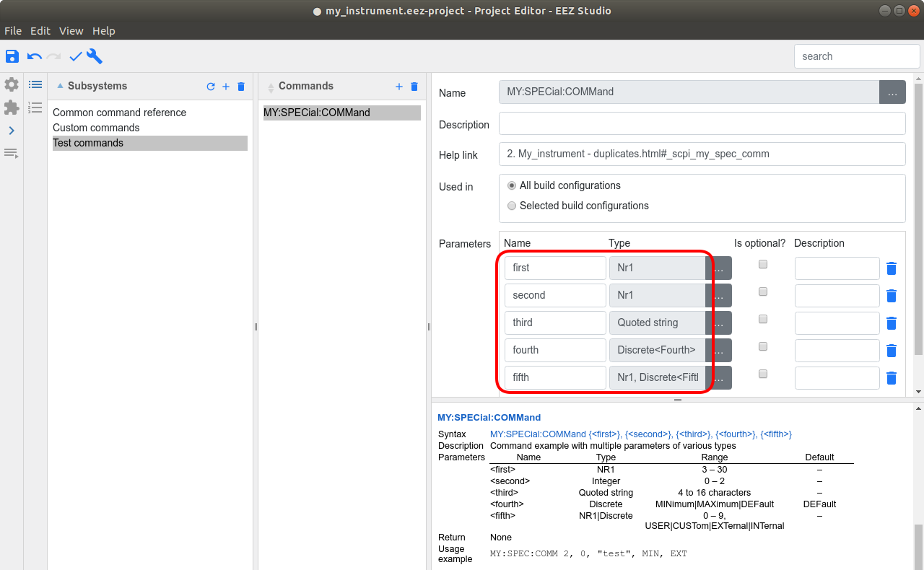Open the Edit menu
Viewport: 924px width, 570px height.
pos(40,31)
